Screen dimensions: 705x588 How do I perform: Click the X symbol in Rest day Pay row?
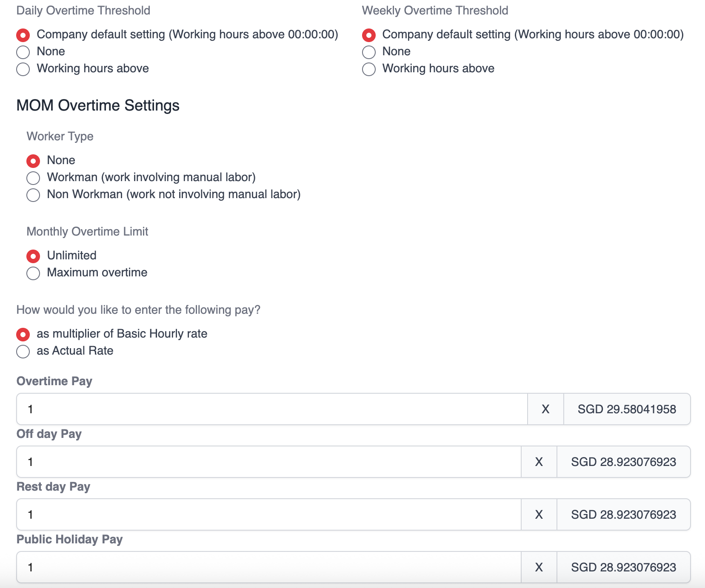click(x=539, y=514)
